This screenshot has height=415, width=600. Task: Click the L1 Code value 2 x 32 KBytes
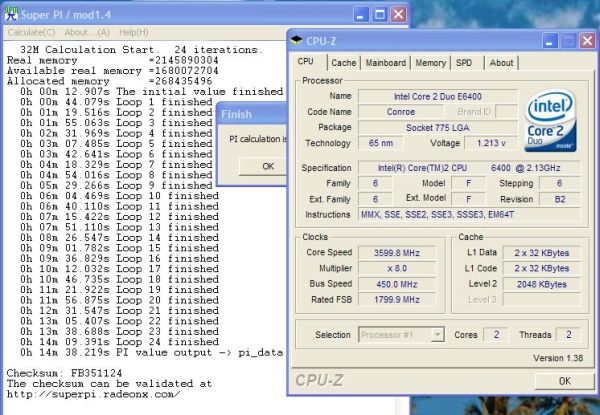(541, 268)
